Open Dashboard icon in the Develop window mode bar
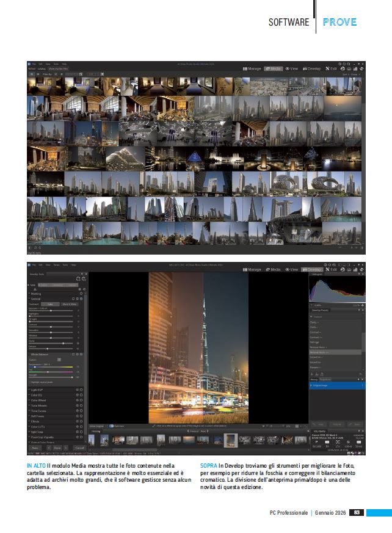The height and width of the screenshot is (533, 392). click(349, 270)
